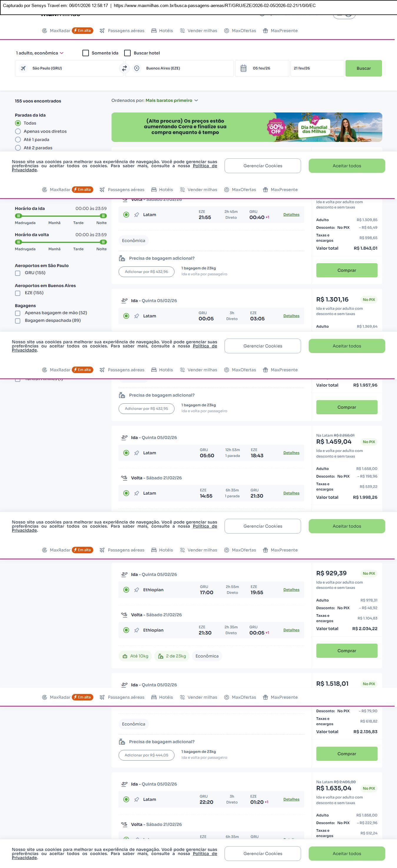Enable the 'Buscar hotel' checkbox
The height and width of the screenshot is (868, 397).
(x=127, y=53)
